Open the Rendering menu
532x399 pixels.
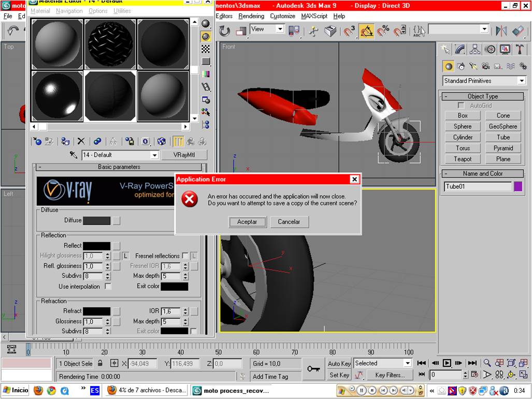251,16
